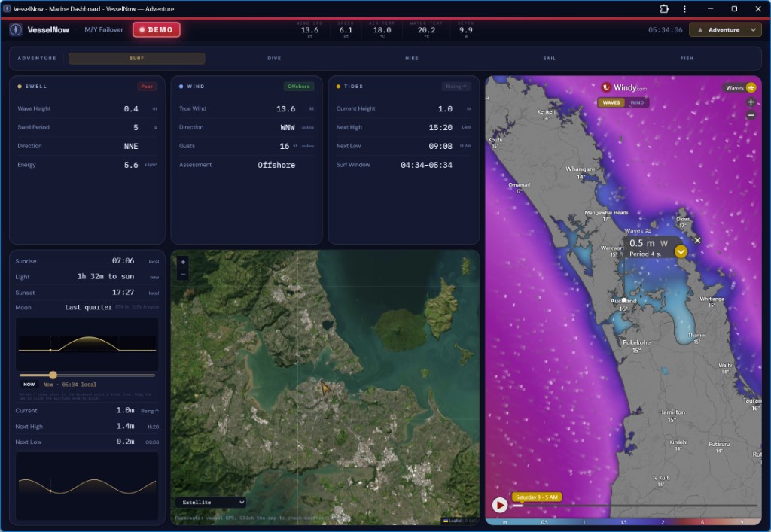Click the SWELL panel yellow dot icon
Image resolution: width=771 pixels, height=532 pixels.
pyautogui.click(x=20, y=87)
